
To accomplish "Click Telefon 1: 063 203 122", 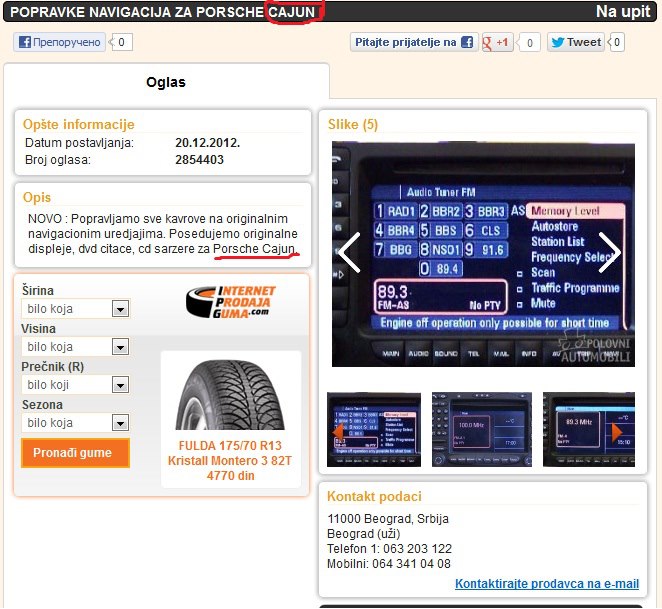I will point(389,549).
